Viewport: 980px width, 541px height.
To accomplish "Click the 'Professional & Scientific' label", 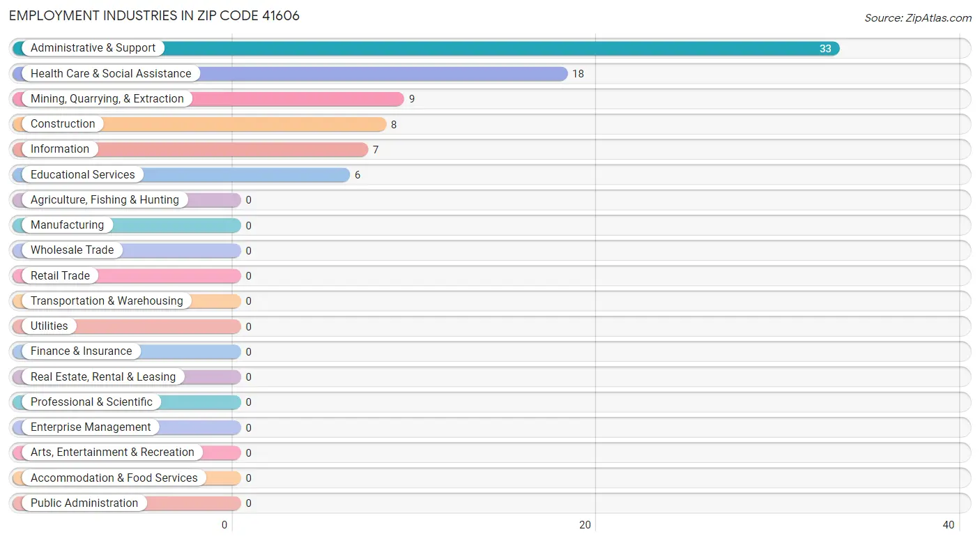I will (x=91, y=402).
